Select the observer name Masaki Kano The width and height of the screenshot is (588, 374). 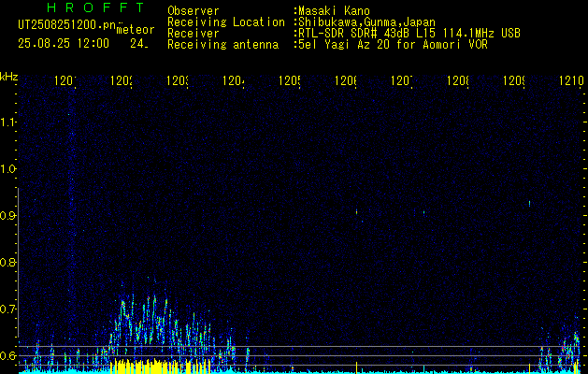[334, 11]
